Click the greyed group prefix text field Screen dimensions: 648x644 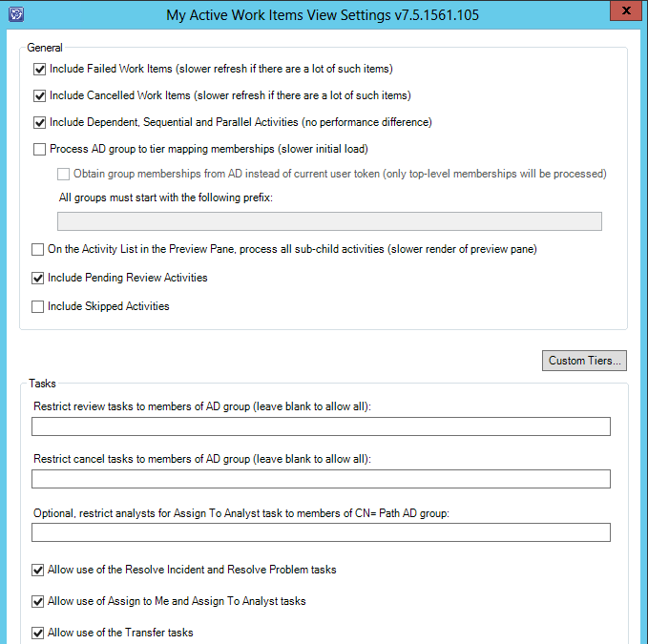click(329, 221)
